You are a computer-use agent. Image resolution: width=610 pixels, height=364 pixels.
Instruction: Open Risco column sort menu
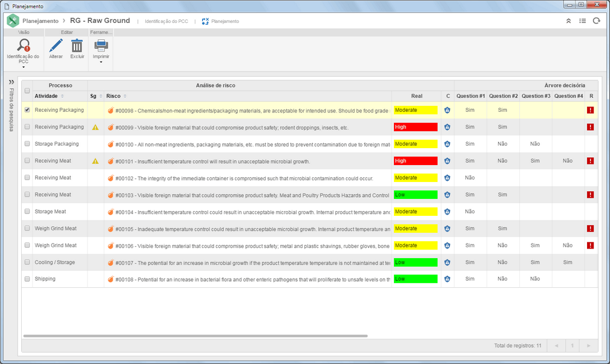point(125,96)
